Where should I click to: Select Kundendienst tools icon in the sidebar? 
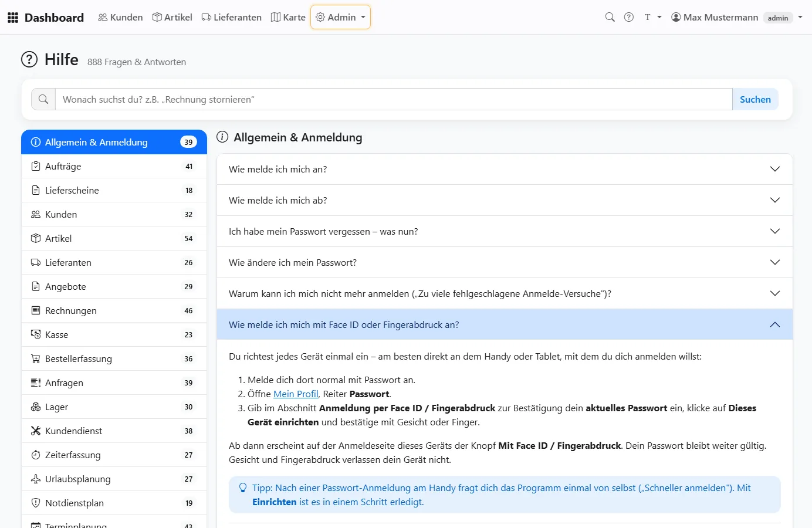coord(36,431)
